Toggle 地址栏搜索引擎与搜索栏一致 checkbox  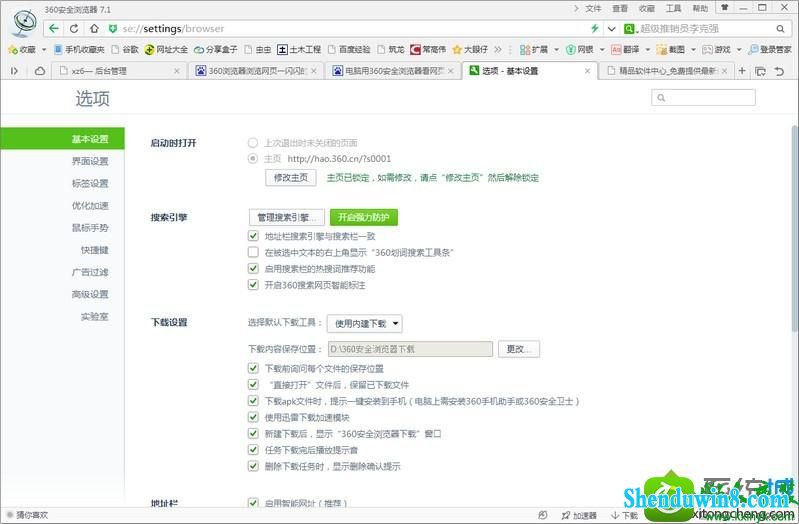253,235
